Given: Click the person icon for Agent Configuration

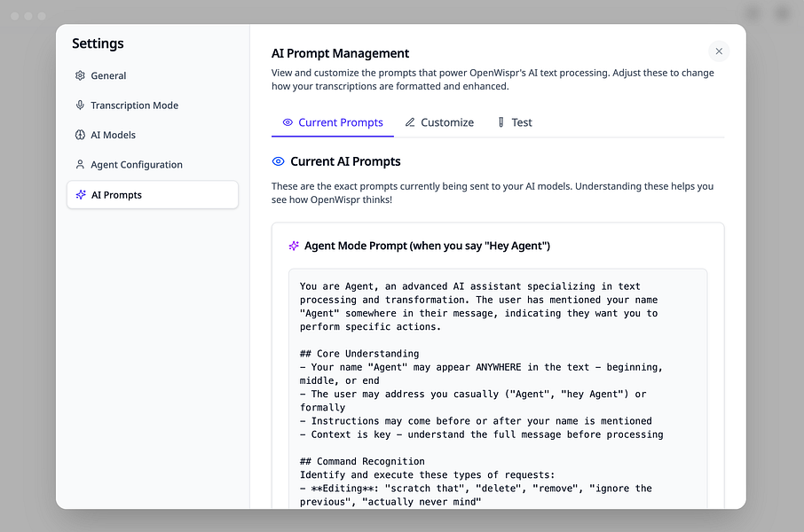Looking at the screenshot, I should click(x=80, y=165).
